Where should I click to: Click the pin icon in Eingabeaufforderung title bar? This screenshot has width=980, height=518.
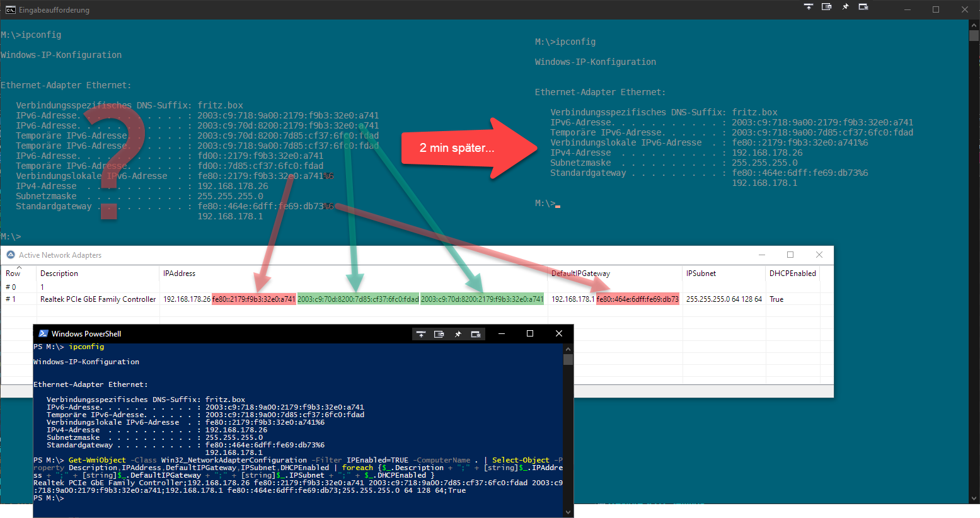[845, 7]
